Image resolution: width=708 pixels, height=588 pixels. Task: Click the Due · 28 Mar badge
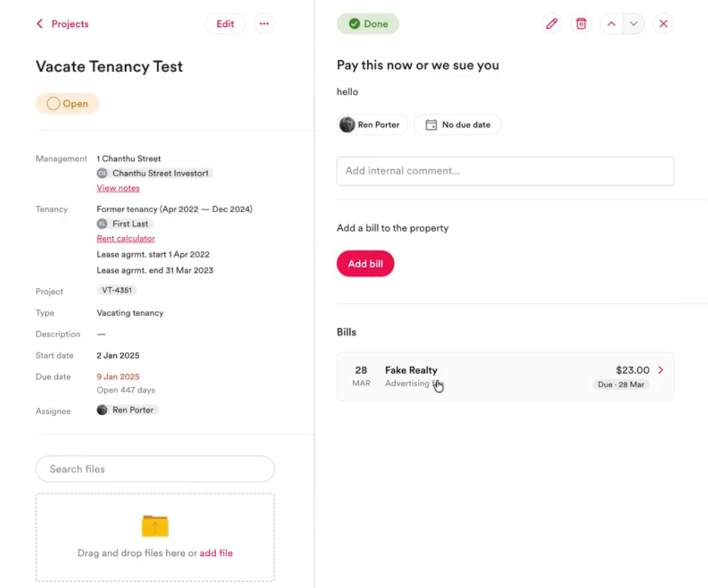[621, 384]
